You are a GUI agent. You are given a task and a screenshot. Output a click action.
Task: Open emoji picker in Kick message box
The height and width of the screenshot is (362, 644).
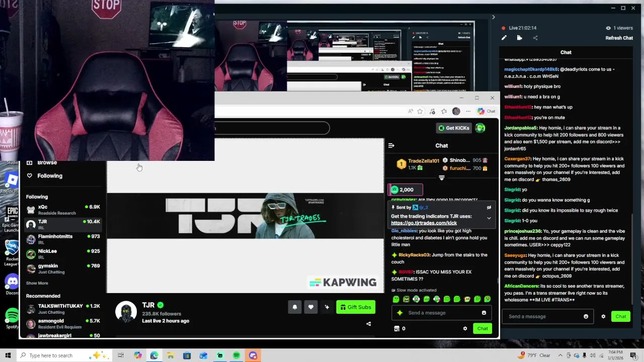(484, 313)
